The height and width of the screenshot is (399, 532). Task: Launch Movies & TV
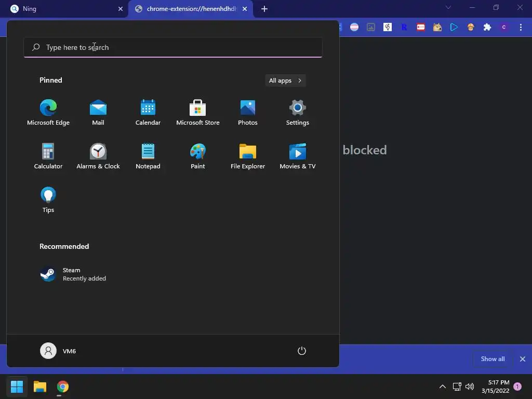pyautogui.click(x=298, y=156)
